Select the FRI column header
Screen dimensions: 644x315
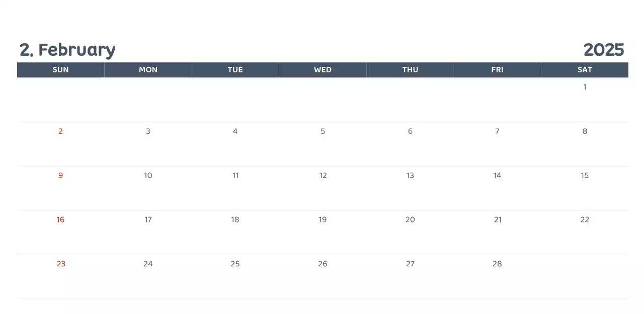(497, 70)
